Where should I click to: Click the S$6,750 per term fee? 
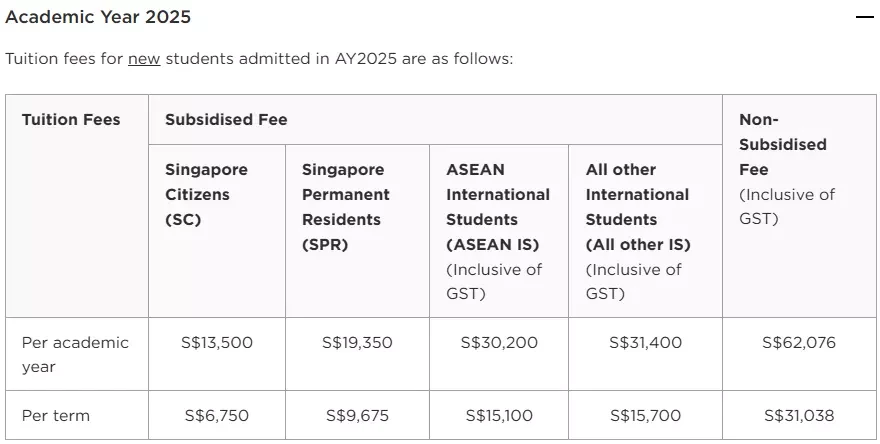pyautogui.click(x=217, y=416)
